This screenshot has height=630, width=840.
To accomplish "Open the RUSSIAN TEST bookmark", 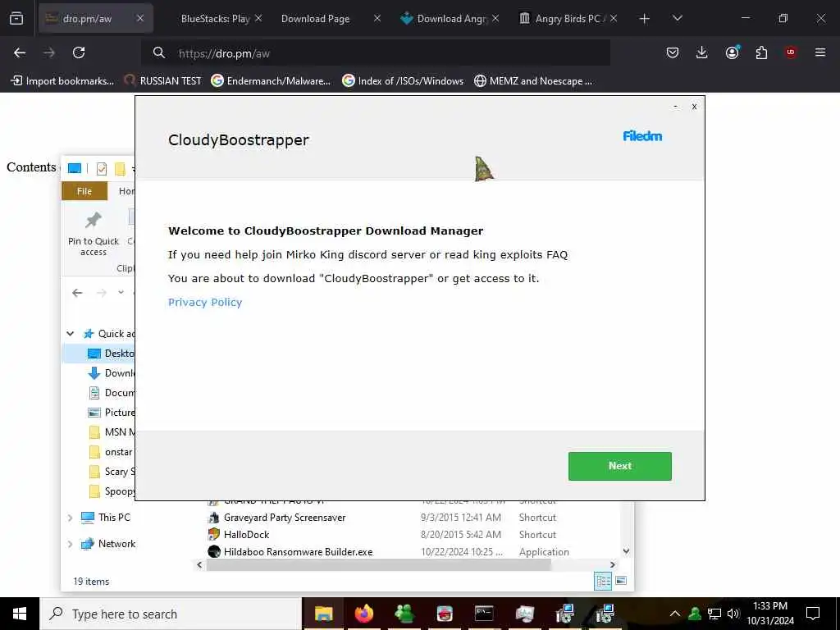I will [x=163, y=81].
